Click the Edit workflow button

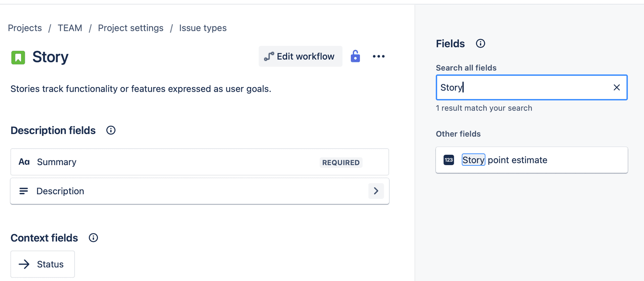pos(300,56)
